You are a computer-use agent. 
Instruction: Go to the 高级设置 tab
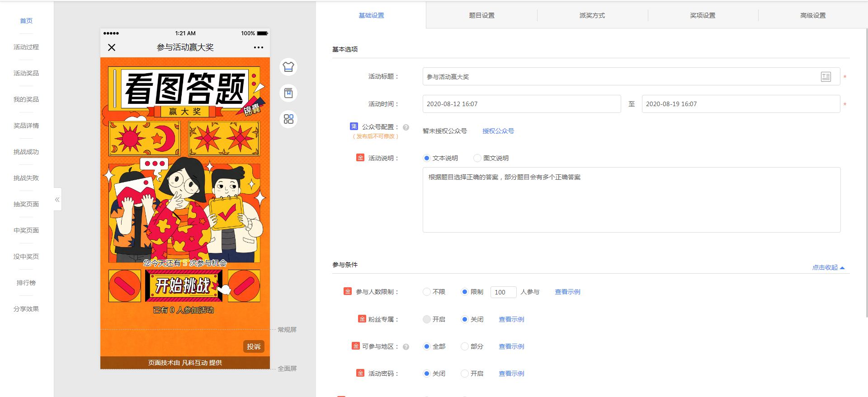click(x=813, y=15)
